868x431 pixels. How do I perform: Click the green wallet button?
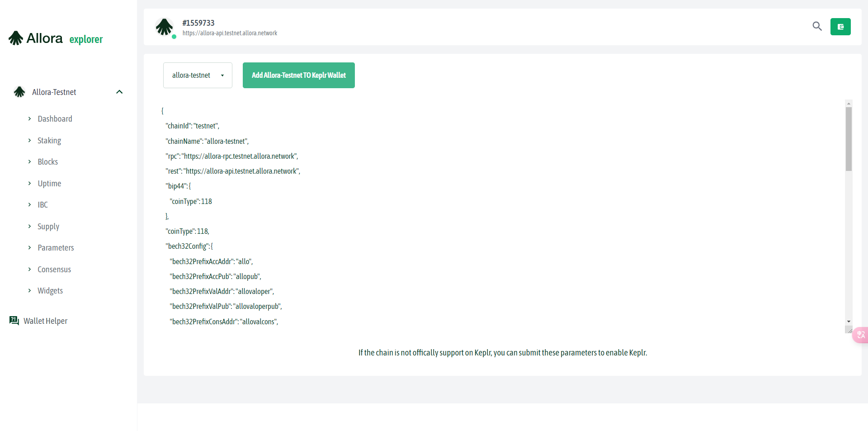[840, 27]
